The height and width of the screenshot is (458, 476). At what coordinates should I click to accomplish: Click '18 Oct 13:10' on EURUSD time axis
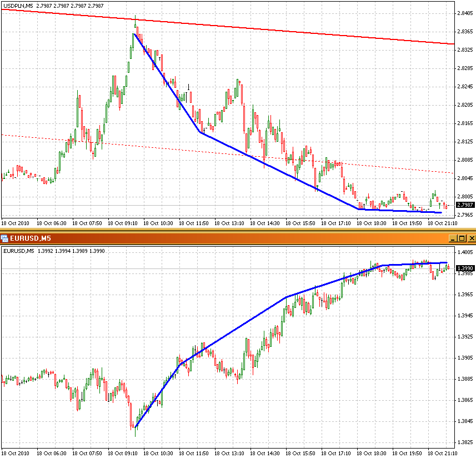coord(229,454)
